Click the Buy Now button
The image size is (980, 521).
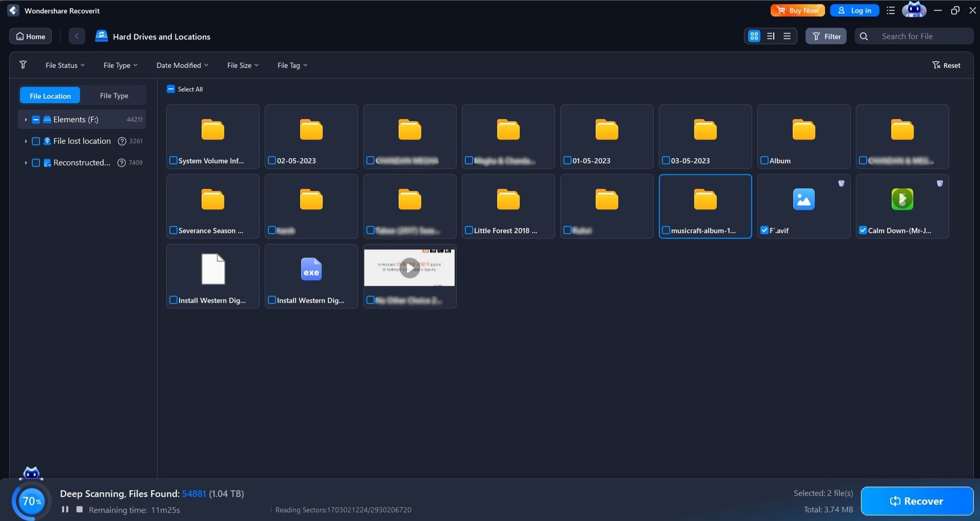[x=797, y=10]
